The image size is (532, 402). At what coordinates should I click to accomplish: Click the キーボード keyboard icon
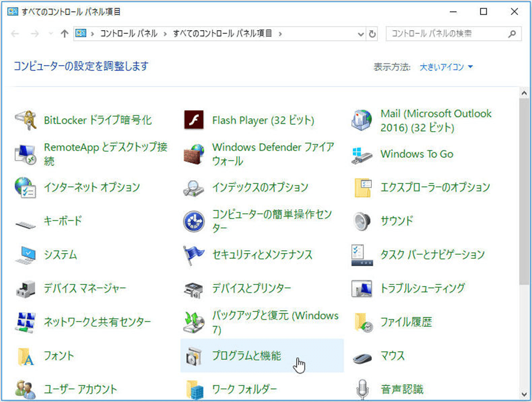tap(25, 224)
